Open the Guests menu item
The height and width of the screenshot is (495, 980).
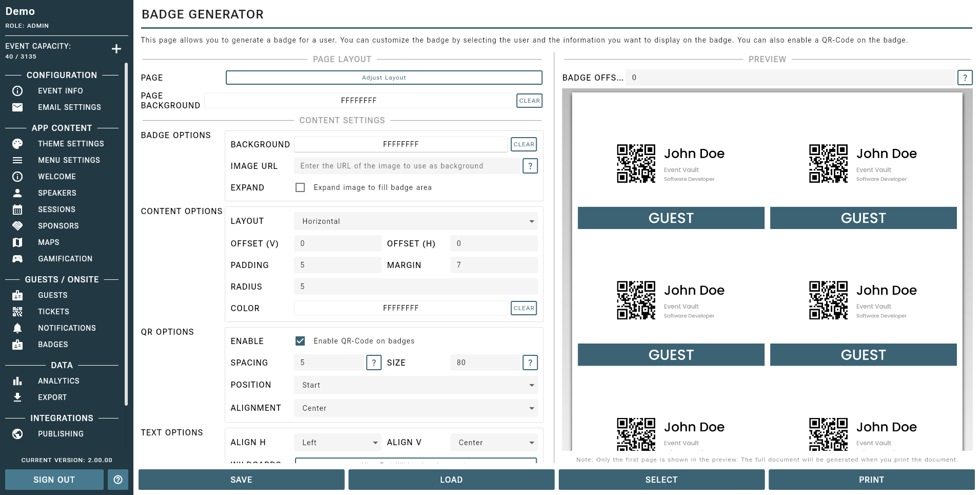53,295
